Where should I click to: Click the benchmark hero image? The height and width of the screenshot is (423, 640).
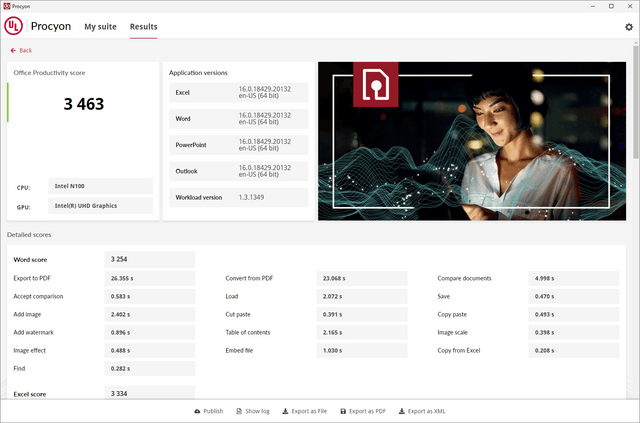(x=472, y=141)
